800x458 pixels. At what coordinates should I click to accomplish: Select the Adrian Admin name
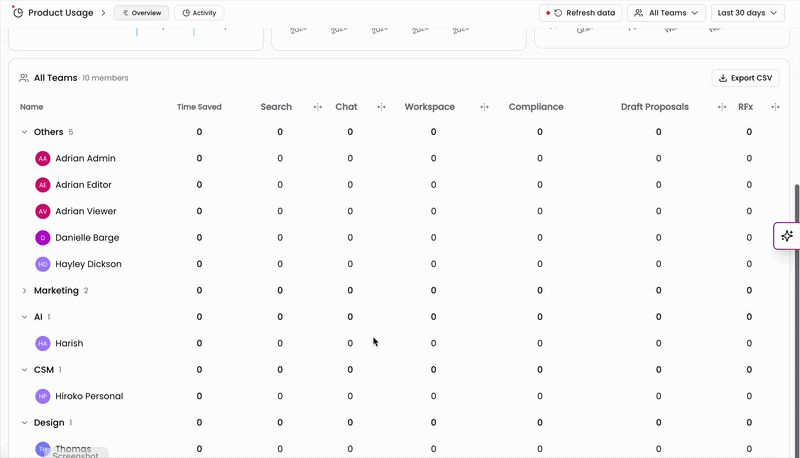coord(85,159)
